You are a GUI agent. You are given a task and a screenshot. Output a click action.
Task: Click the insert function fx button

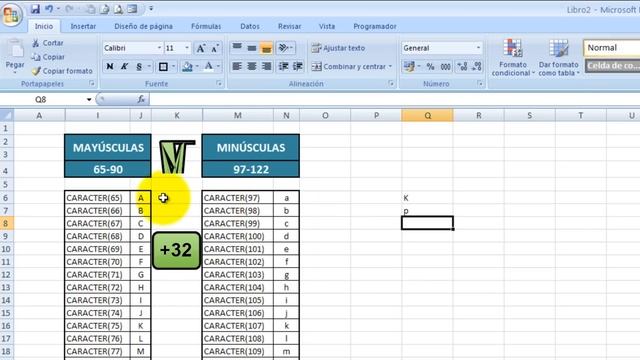coord(141,99)
